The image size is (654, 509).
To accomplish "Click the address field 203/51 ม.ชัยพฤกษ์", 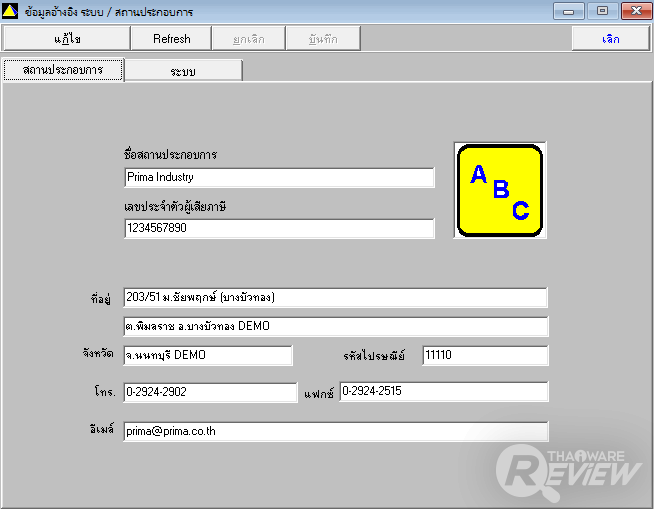I will [x=336, y=297].
